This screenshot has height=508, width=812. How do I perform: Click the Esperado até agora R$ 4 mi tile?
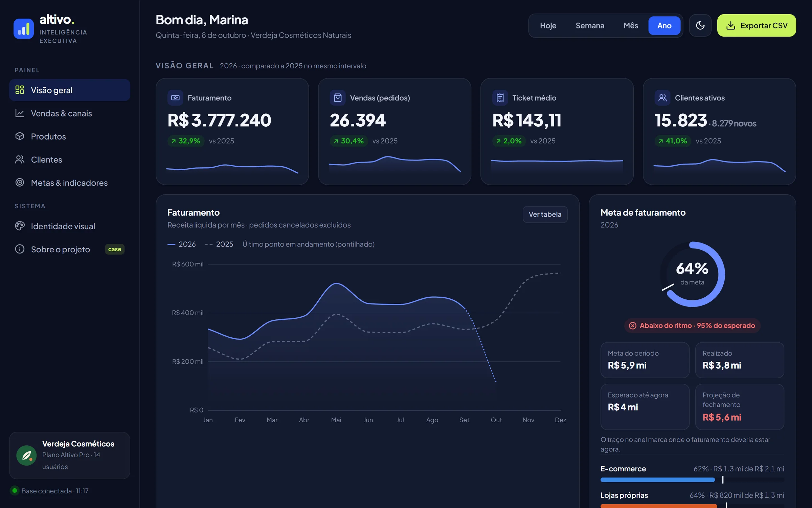(x=645, y=407)
